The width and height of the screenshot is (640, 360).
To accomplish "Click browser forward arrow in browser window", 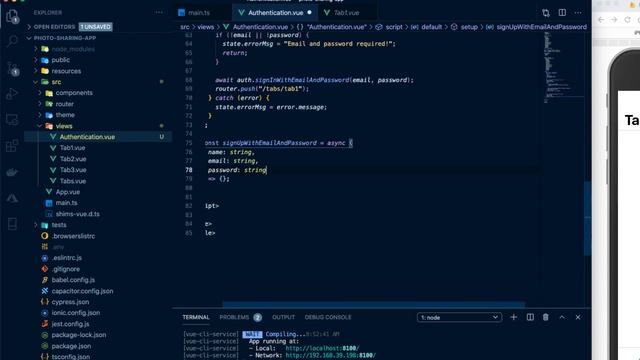I will coord(614,20).
